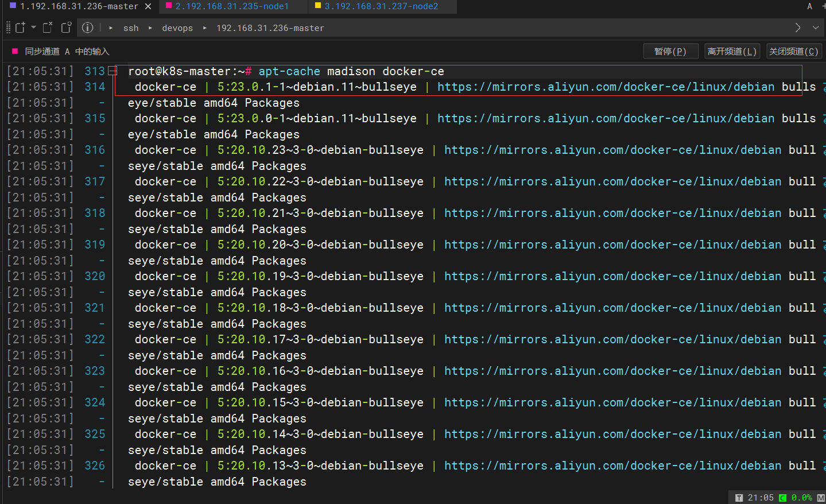Click the pink icon on the node1 tab
Image resolution: width=826 pixels, height=504 pixels.
pyautogui.click(x=169, y=5)
